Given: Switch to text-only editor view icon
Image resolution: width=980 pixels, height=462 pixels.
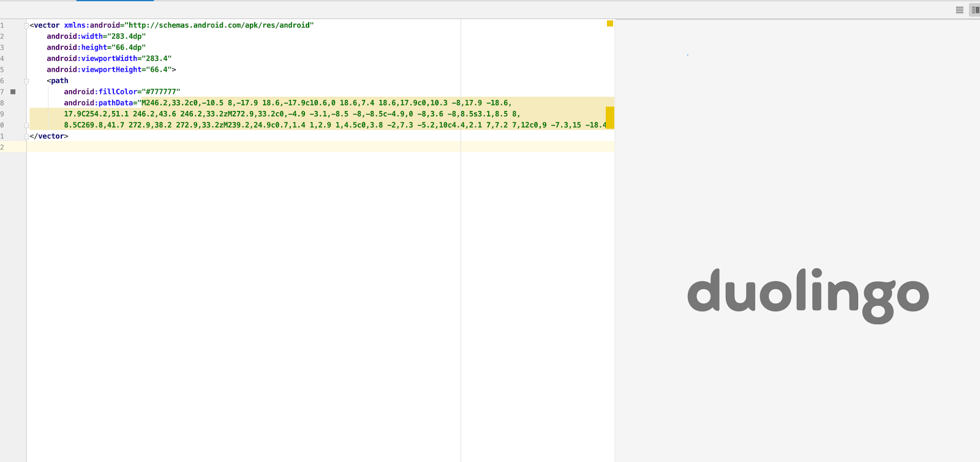Looking at the screenshot, I should (x=960, y=10).
